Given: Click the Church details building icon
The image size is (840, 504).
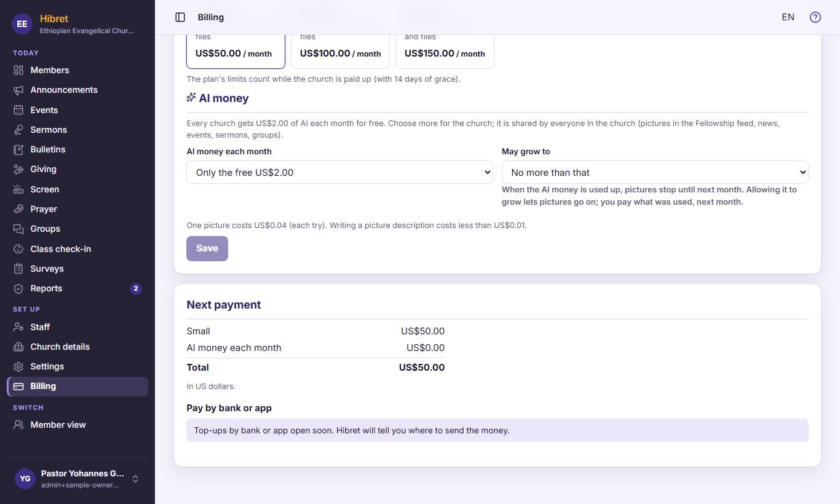Looking at the screenshot, I should [x=18, y=347].
